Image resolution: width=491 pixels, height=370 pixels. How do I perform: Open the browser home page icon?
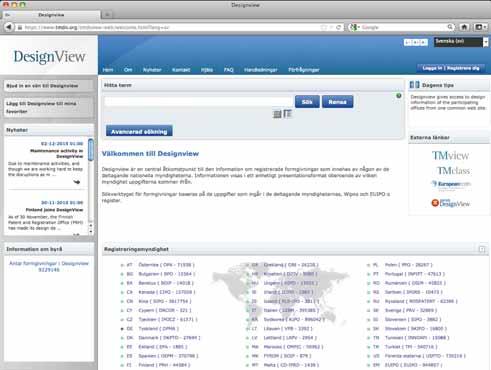click(x=464, y=27)
